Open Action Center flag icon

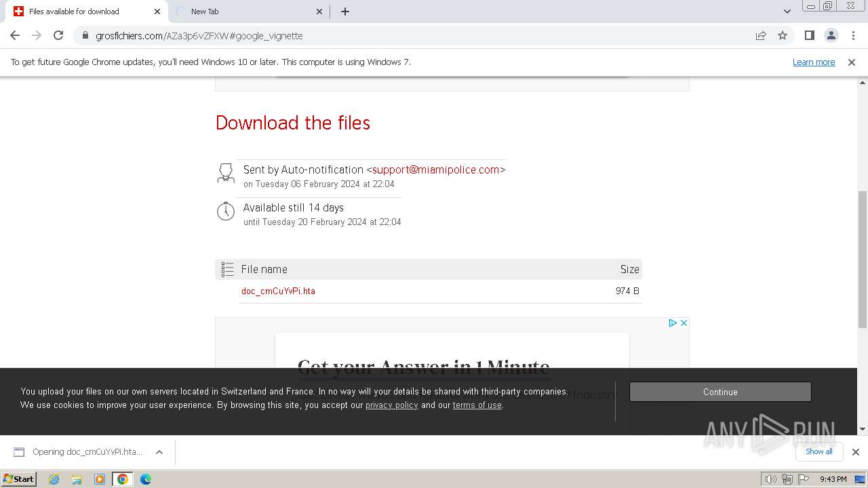coord(804,479)
